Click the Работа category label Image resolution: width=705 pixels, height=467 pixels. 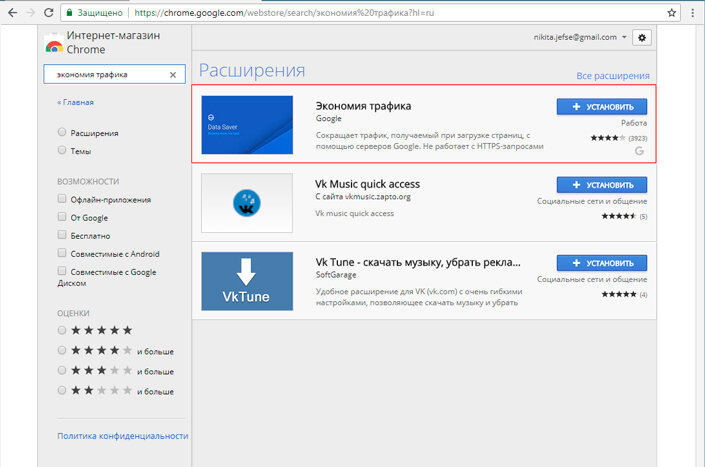pos(634,123)
